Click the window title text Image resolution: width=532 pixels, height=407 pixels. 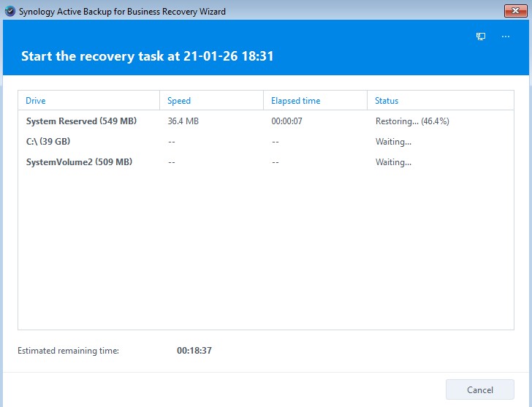tap(122, 12)
